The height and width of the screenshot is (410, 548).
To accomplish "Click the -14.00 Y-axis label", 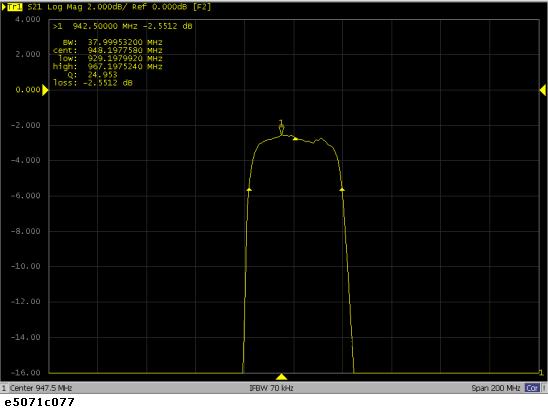I will click(26, 337).
